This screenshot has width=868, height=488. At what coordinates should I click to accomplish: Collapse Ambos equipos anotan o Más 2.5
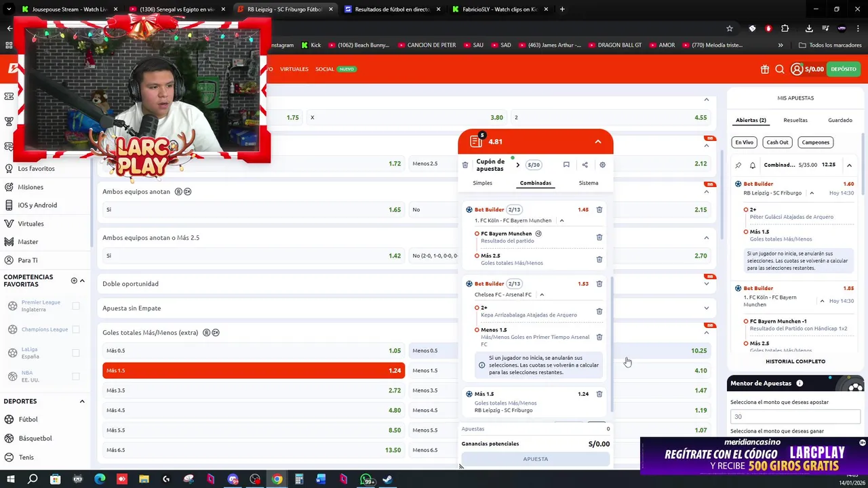(x=707, y=238)
